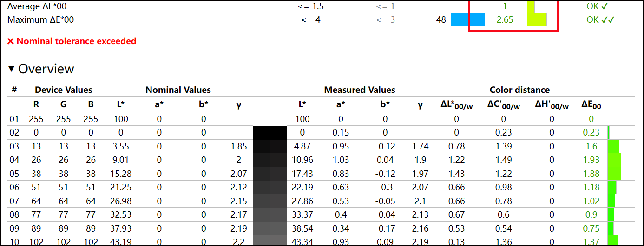This screenshot has width=644, height=246.
Task: Click the OK single checkmark in Average row
Action: 597,6
